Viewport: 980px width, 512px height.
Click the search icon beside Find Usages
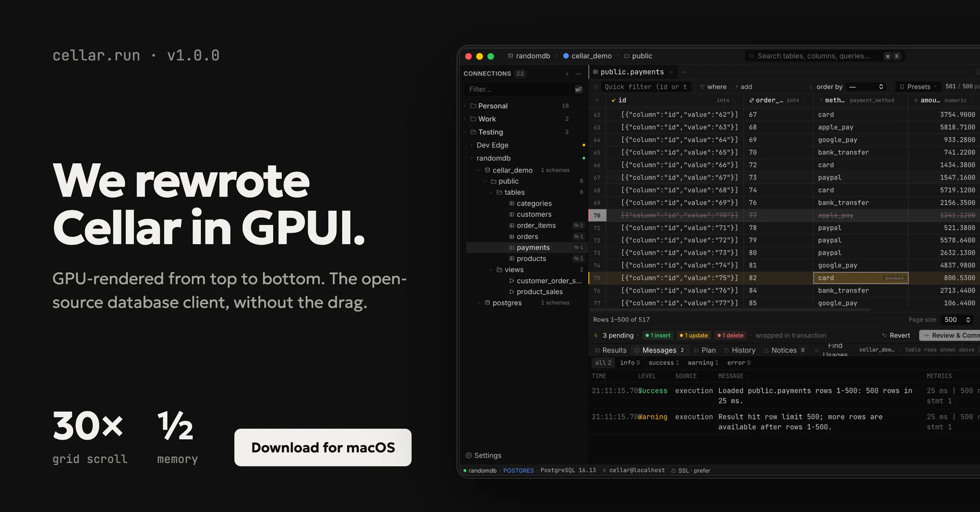click(x=817, y=350)
